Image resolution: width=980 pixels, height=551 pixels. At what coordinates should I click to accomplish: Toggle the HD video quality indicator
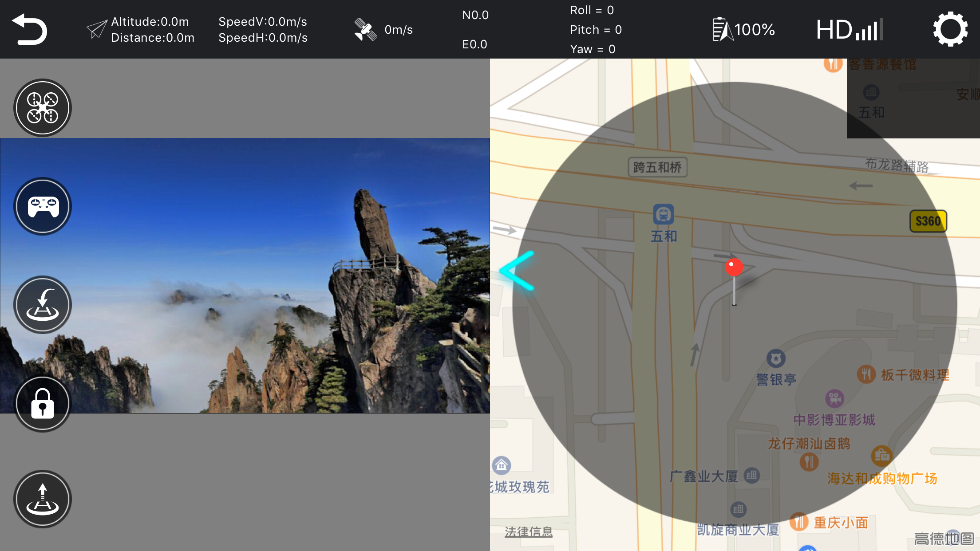click(x=849, y=29)
